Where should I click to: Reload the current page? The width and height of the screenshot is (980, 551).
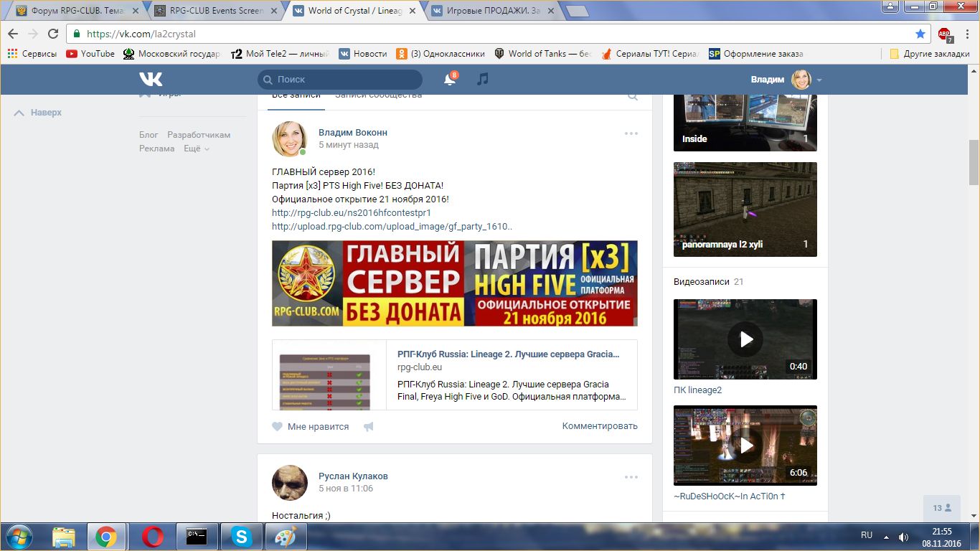click(x=53, y=34)
